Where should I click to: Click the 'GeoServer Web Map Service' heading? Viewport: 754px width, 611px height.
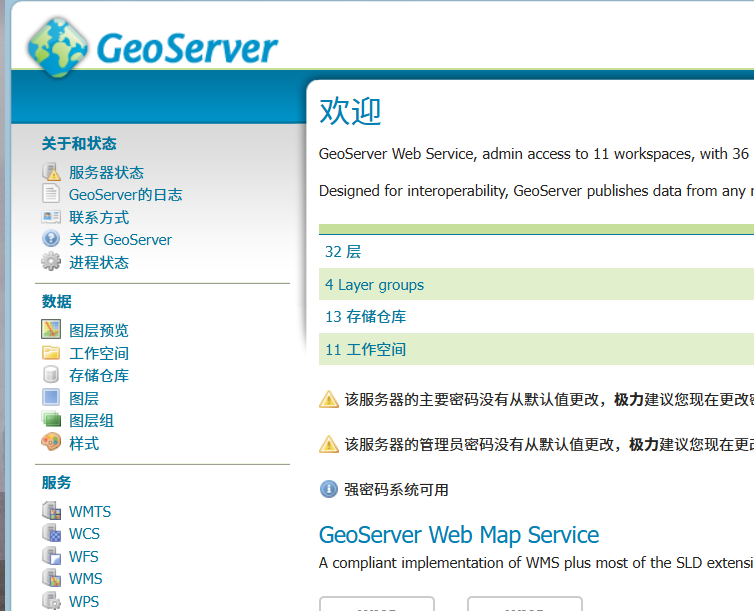[x=459, y=535]
